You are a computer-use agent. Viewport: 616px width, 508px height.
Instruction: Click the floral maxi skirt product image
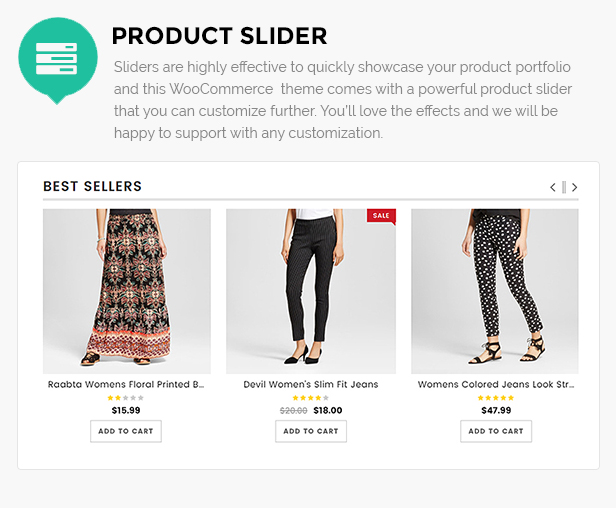point(127,291)
